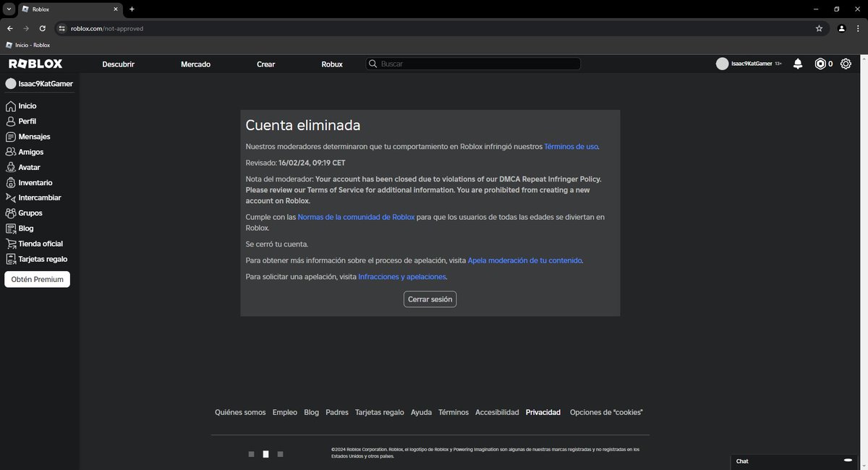This screenshot has width=868, height=470.
Task: Click the browser address bar URL
Action: tap(107, 28)
